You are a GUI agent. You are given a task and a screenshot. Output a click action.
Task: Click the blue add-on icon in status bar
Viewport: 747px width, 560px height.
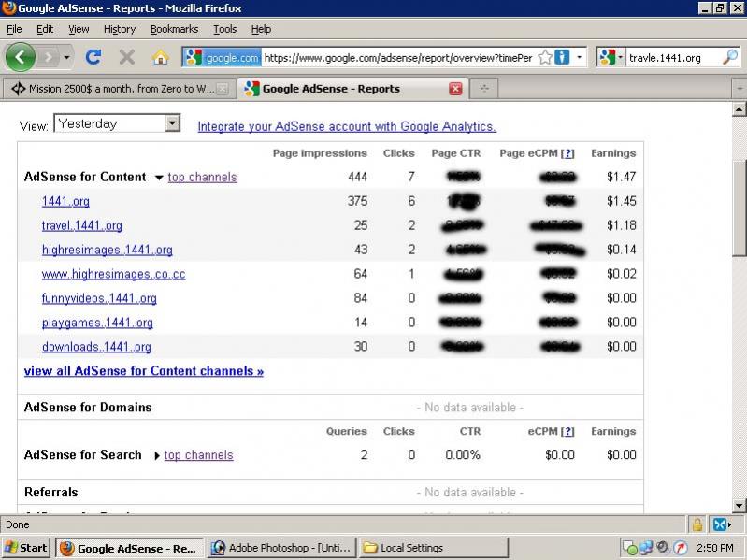pyautogui.click(x=720, y=524)
